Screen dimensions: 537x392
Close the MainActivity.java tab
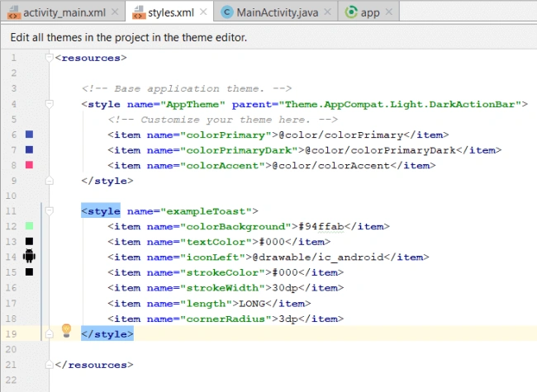tap(327, 12)
